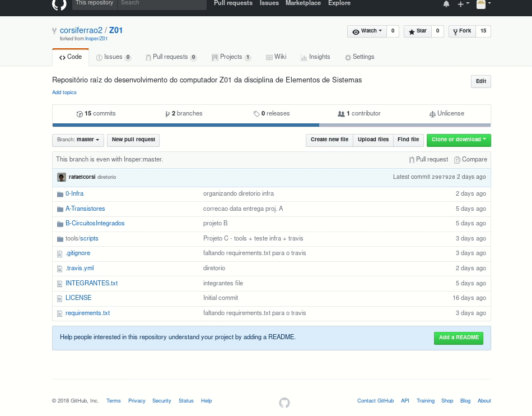Switch to the Code tab

71,57
